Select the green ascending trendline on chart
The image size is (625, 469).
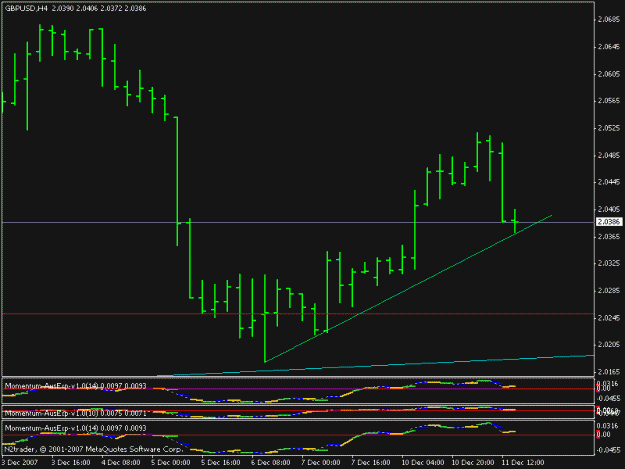(x=408, y=288)
